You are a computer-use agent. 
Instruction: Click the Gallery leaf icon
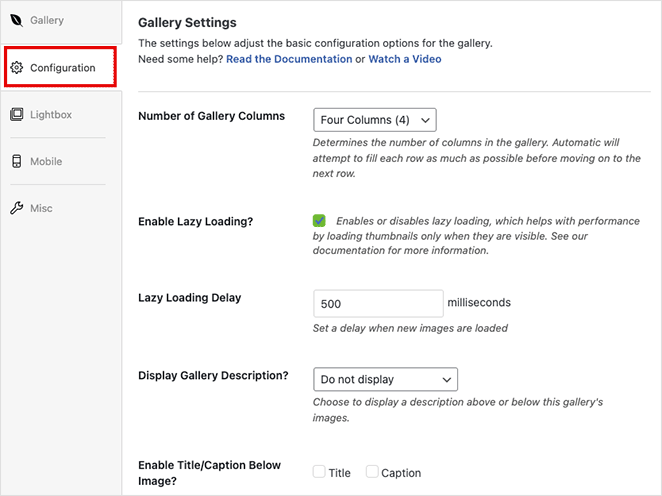tap(16, 21)
